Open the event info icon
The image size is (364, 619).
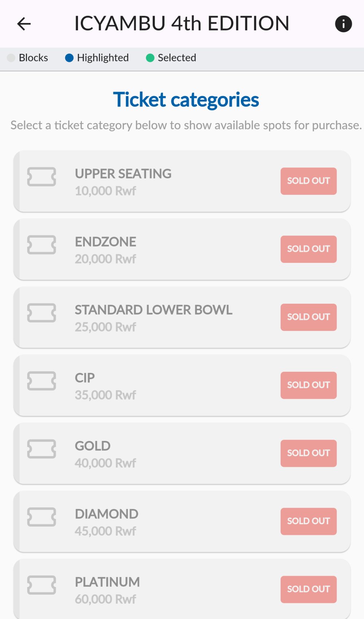click(343, 24)
